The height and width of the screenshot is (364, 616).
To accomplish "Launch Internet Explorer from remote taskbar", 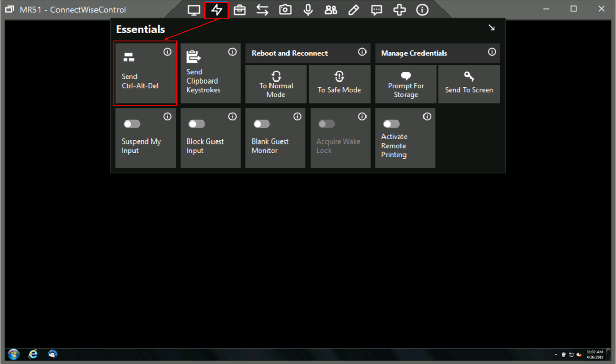I will coord(33,354).
